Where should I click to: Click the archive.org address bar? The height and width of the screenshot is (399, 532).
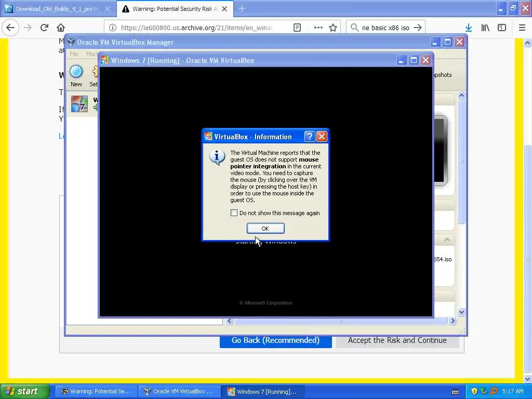click(x=196, y=28)
